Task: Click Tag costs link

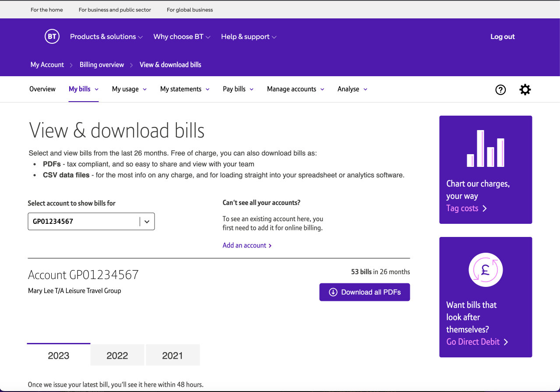Action: (x=467, y=208)
